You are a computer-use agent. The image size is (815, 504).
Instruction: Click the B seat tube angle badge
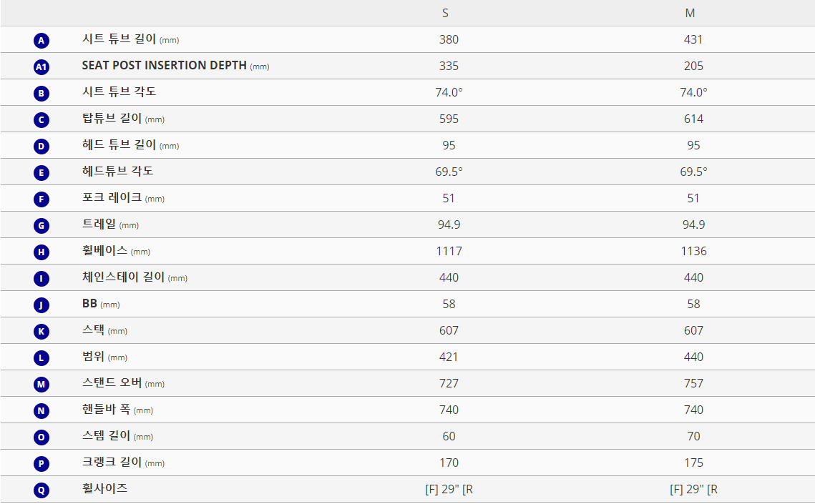point(42,94)
